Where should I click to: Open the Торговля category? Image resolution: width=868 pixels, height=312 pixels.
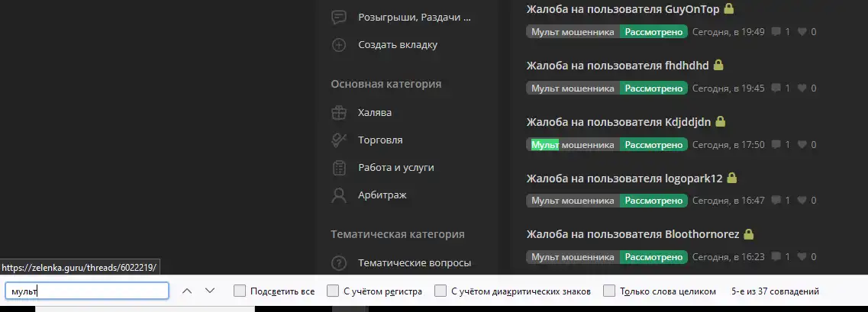click(x=380, y=140)
